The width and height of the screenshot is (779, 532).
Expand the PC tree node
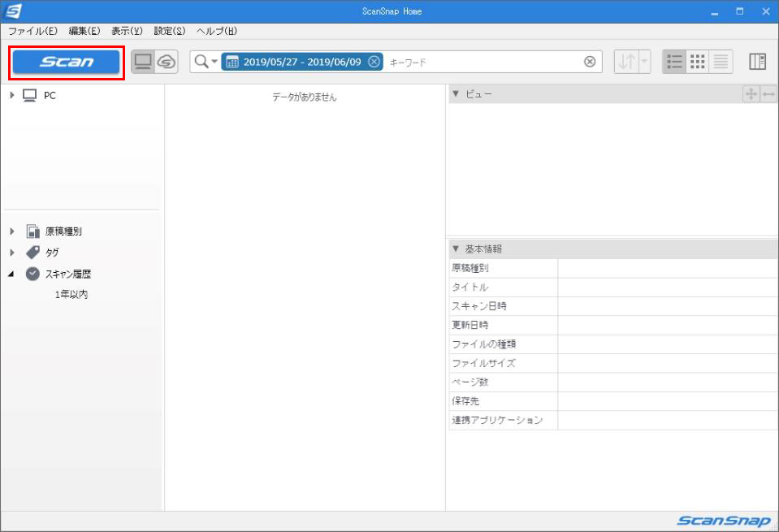(x=12, y=96)
